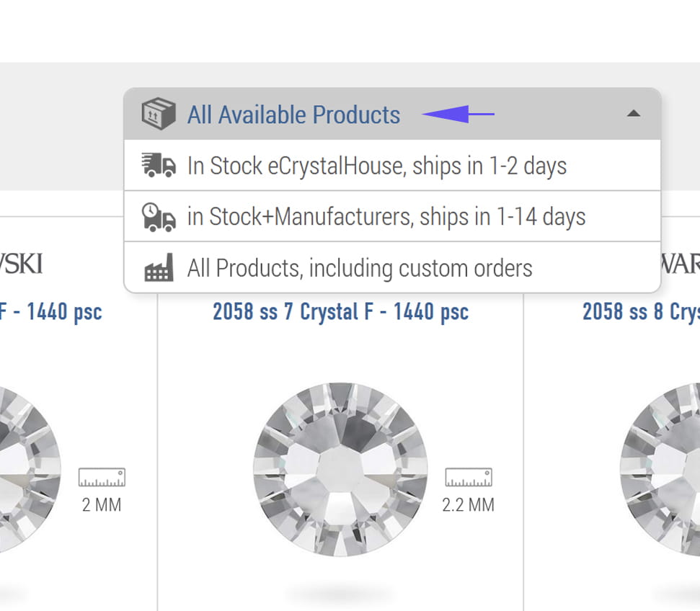This screenshot has width=700, height=611.
Task: Open 2058 ss 7 Crystal F - 1440 psc link
Action: coord(340,311)
